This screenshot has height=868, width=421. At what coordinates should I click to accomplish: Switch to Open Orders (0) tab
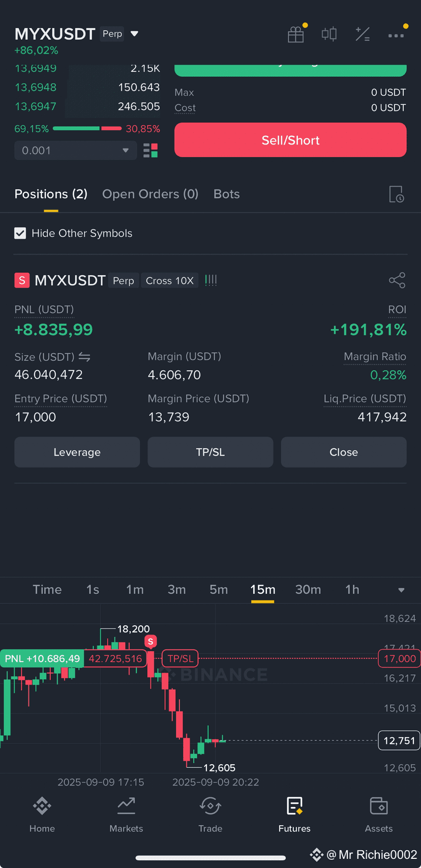(x=151, y=194)
